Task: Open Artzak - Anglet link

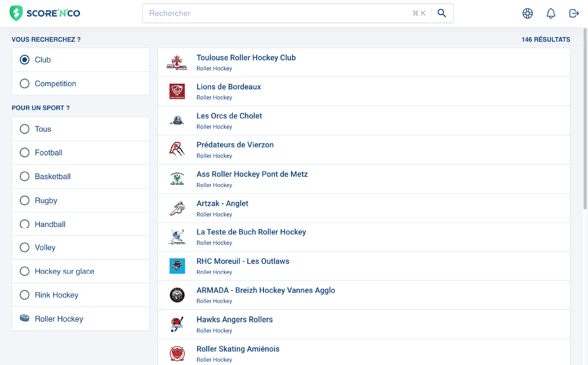Action: (223, 203)
